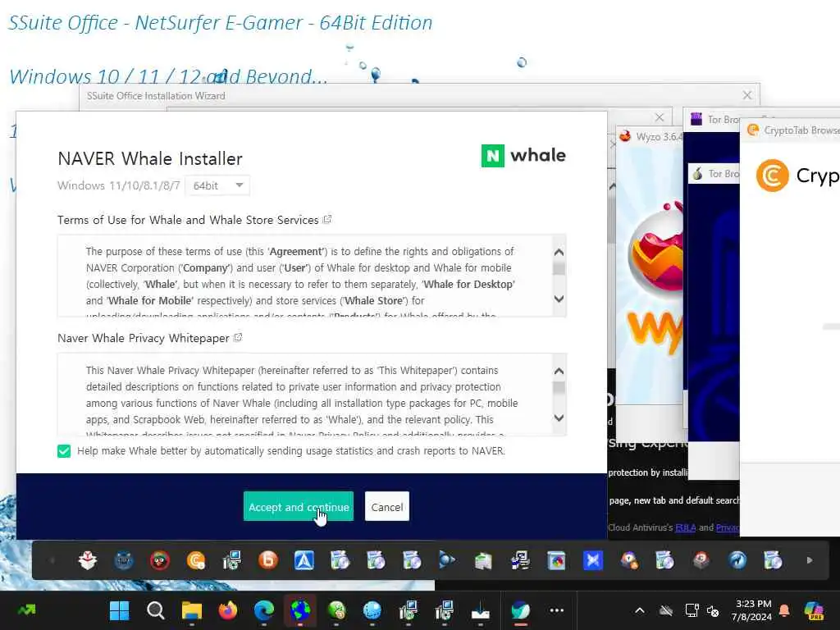Click the CryptoTab Browser window title icon
The height and width of the screenshot is (630, 840).
tap(753, 130)
